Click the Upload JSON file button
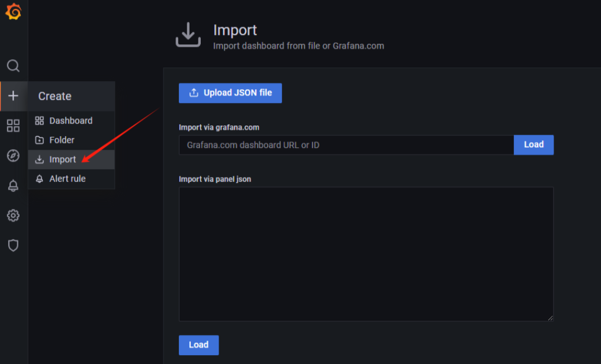Viewport: 601px width, 364px height. [x=230, y=93]
